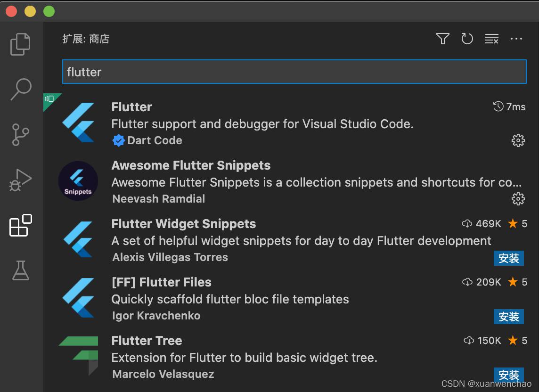Click verified publisher Dart Code
Image resolution: width=539 pixels, height=392 pixels.
point(155,140)
